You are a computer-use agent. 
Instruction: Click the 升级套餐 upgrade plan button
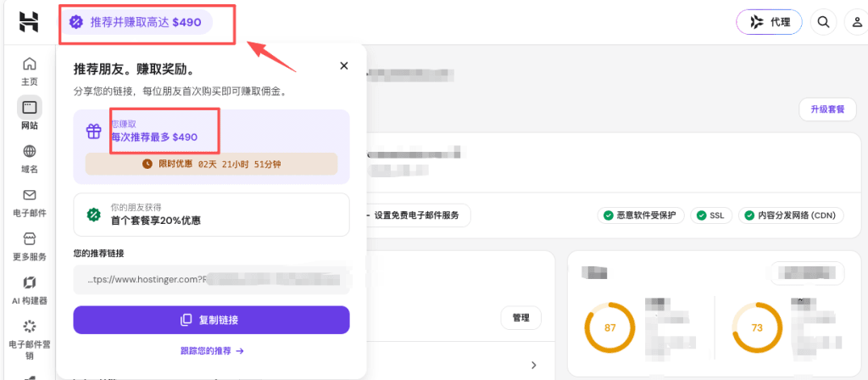[827, 109]
